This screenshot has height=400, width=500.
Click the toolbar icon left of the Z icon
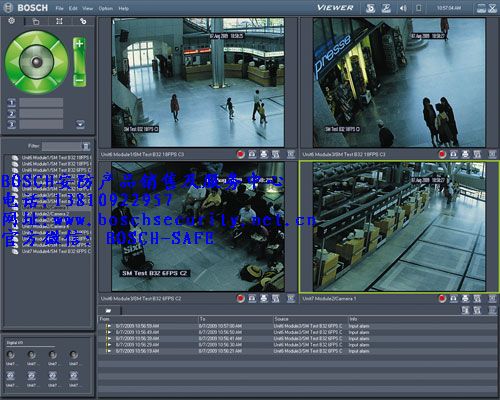click(370, 8)
